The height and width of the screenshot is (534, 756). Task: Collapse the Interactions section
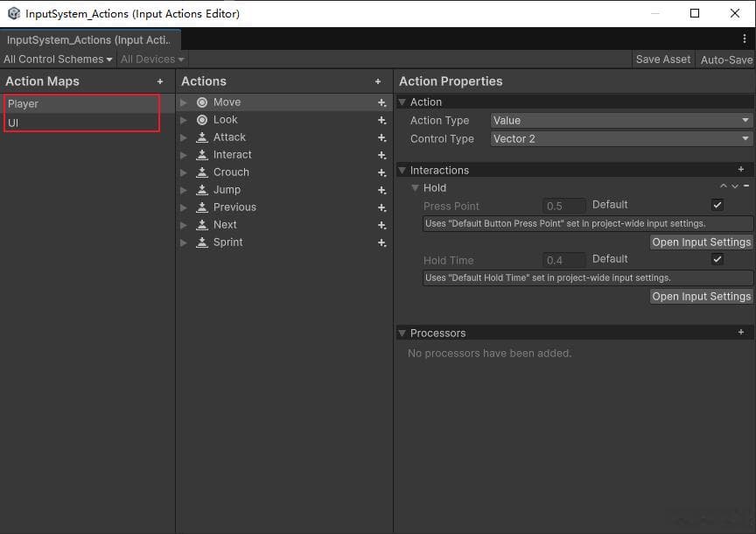tap(402, 171)
